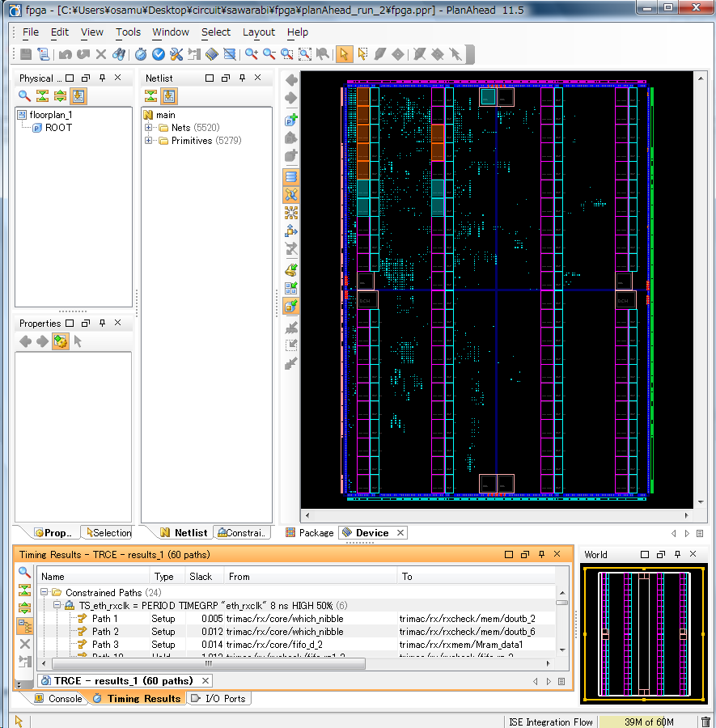Click the Save icon in the main toolbar
716x728 pixels.
point(26,54)
